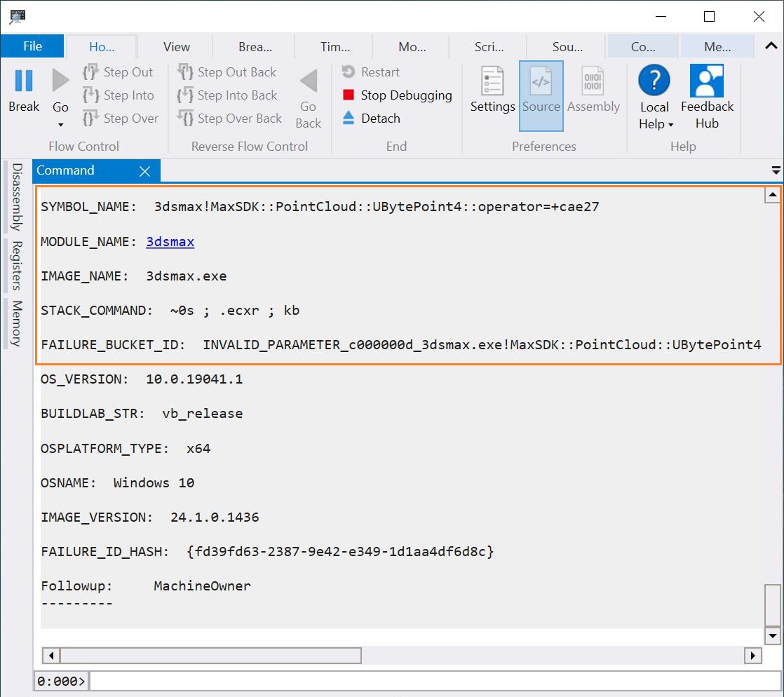Click the BUILDLAB_STR vb_release line

142,414
